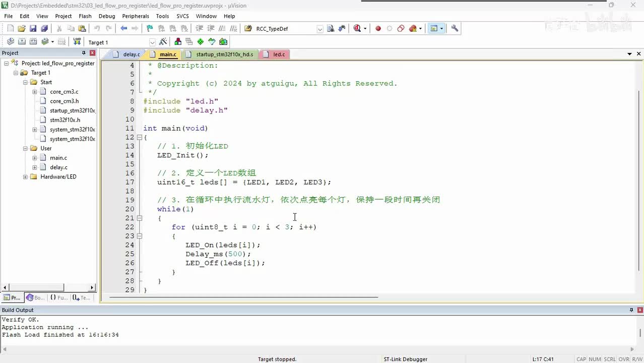Pin the Project panel with auto-hide toggle
This screenshot has width=644, height=363.
coord(84,53)
